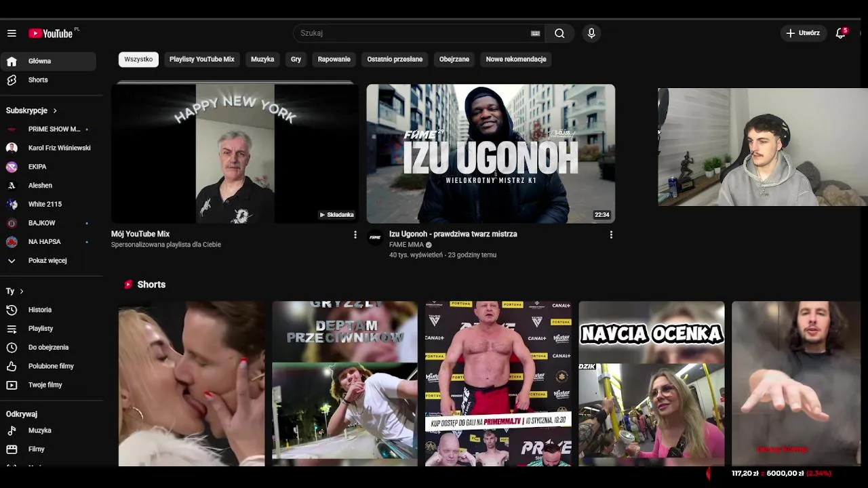Open the Prime MMA fighter Short

click(x=498, y=384)
